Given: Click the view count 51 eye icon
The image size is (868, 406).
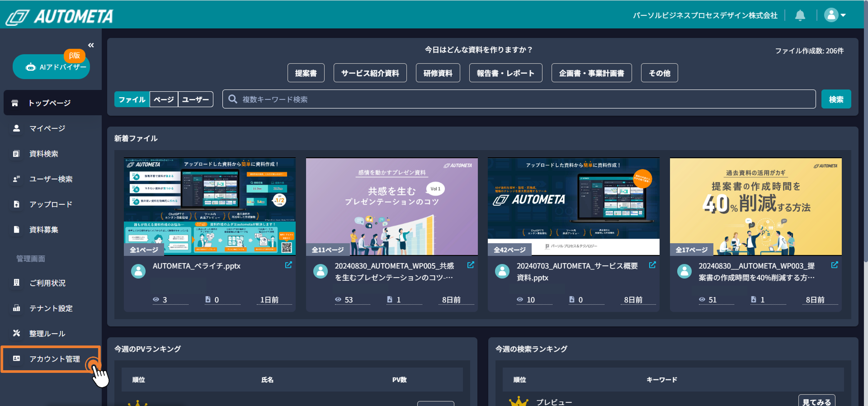Looking at the screenshot, I should pyautogui.click(x=702, y=299).
